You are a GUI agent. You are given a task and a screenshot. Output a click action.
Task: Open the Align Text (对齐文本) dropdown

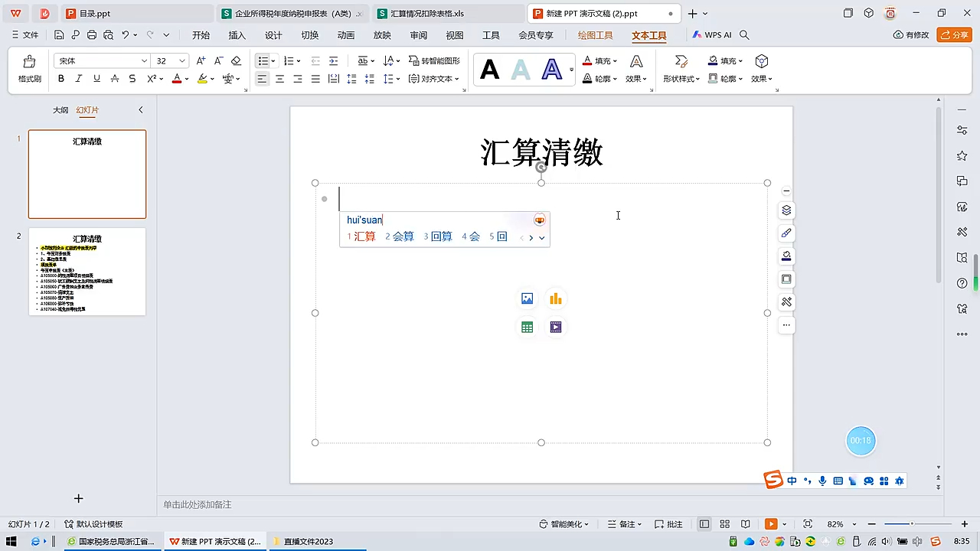click(434, 79)
